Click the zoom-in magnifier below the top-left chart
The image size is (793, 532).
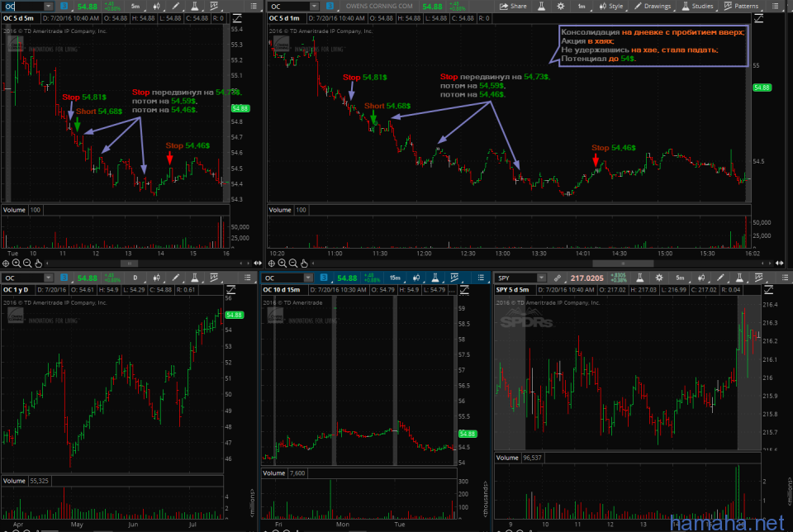pyautogui.click(x=17, y=263)
